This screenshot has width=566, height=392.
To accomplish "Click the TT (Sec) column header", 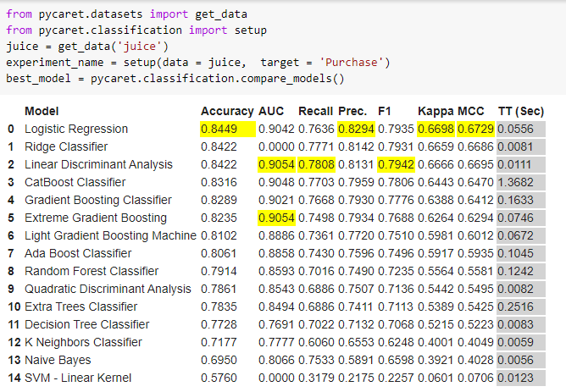I will tap(521, 111).
